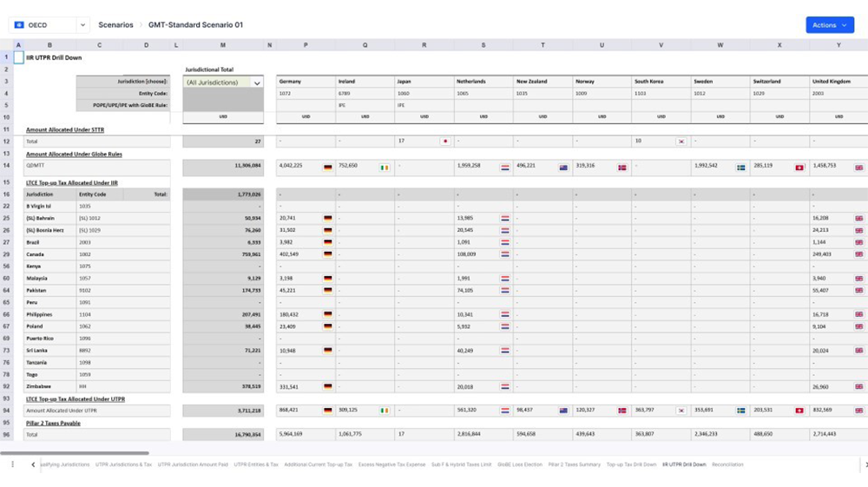Image resolution: width=868 pixels, height=487 pixels.
Task: Click South Korea flag in Amount Allocated Under UTPR row
Action: tap(681, 411)
